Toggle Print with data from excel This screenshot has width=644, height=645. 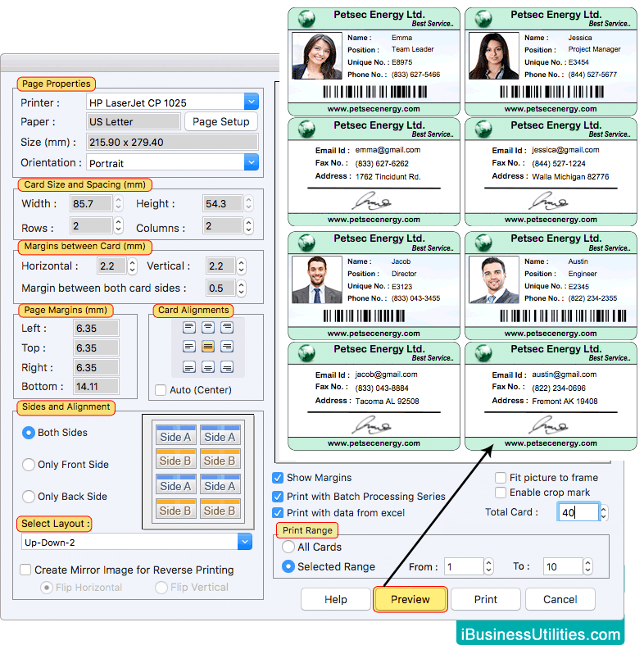tap(278, 513)
